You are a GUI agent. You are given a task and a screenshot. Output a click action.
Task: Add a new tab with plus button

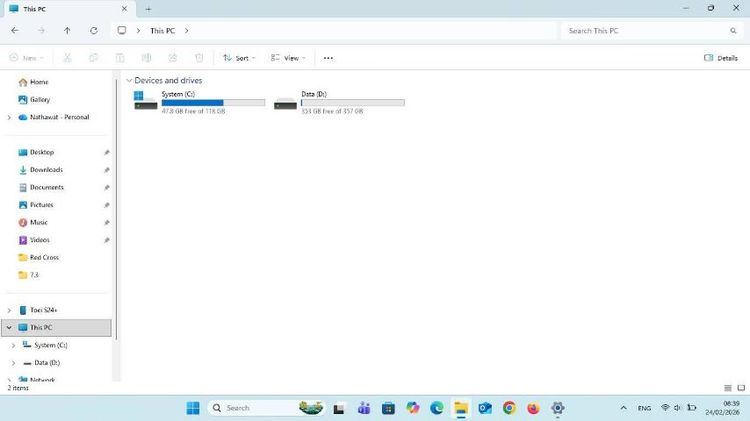point(148,8)
